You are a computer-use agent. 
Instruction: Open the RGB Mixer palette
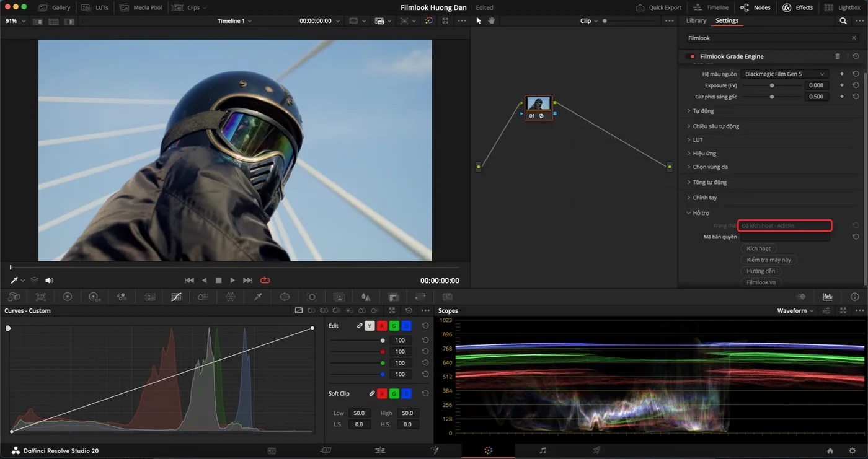click(x=122, y=297)
